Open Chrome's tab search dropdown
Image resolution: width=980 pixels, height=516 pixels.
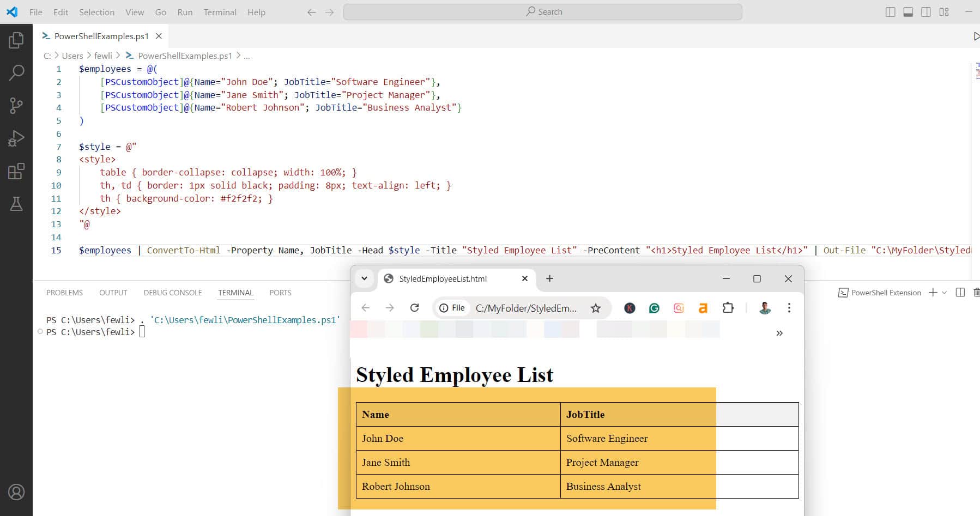click(x=365, y=278)
